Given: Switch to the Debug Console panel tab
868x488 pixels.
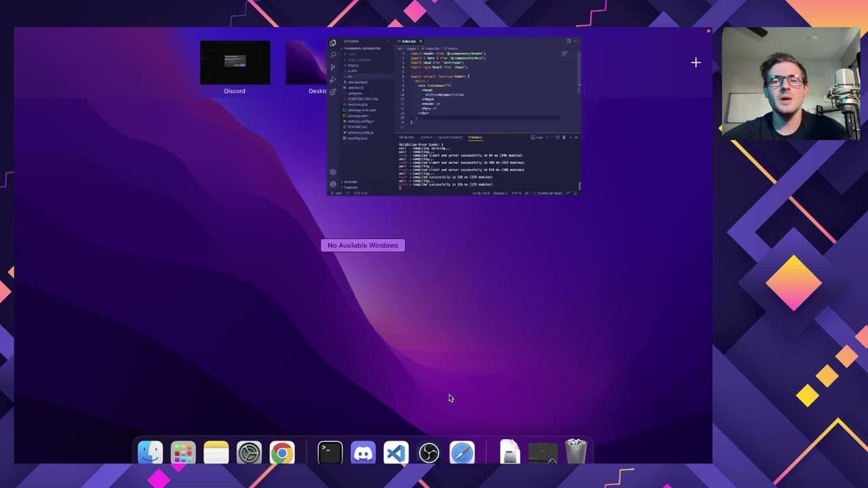Looking at the screenshot, I should click(x=450, y=138).
